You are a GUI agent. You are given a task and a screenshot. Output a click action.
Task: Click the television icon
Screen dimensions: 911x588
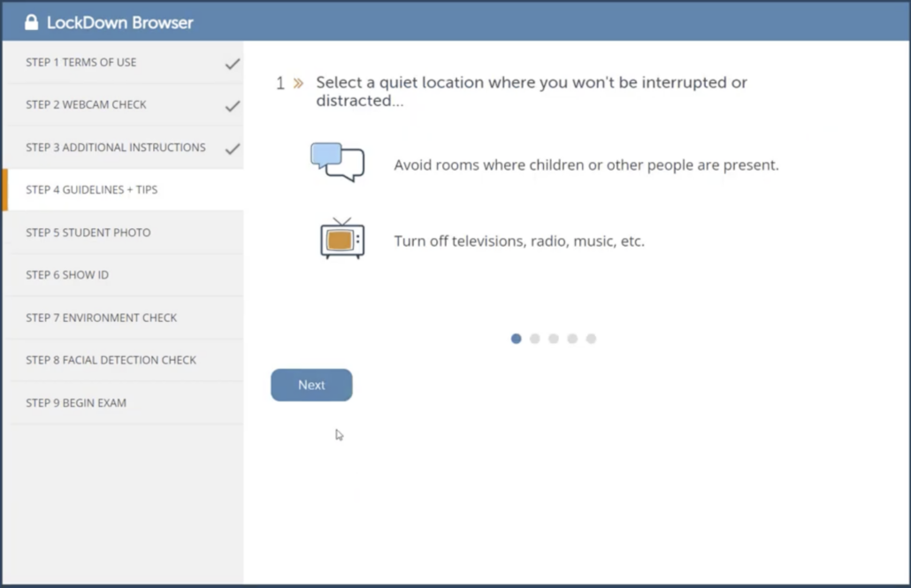(x=342, y=238)
